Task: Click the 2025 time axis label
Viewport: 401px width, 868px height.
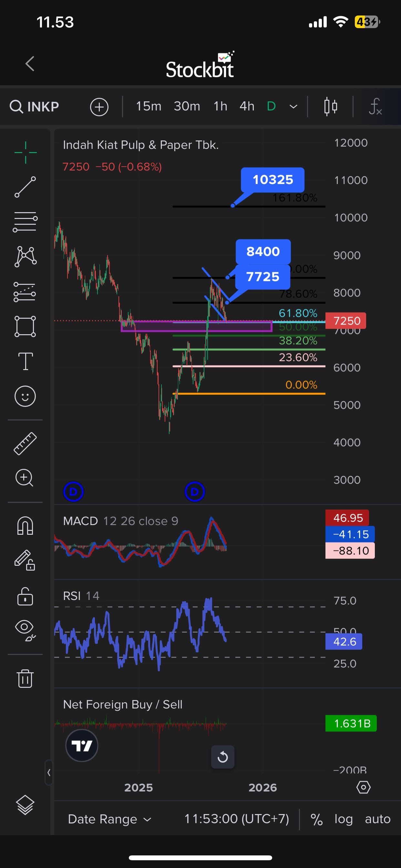Action: (139, 788)
